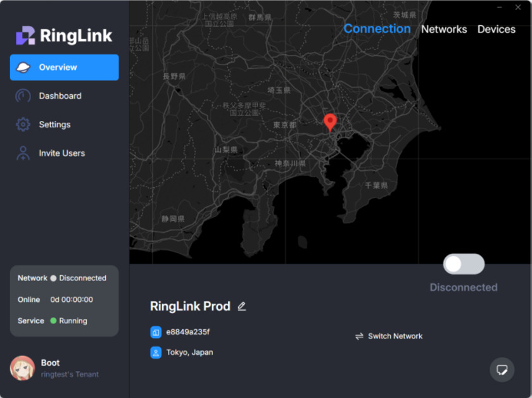Click the RingLink logo icon
The width and height of the screenshot is (532, 398).
tap(25, 35)
